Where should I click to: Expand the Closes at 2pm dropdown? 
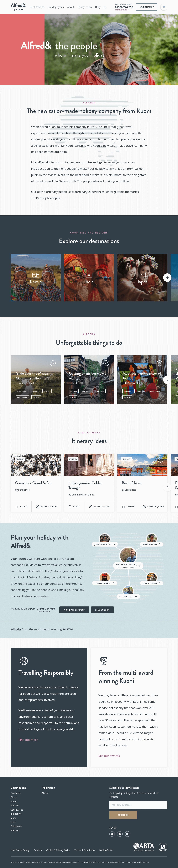point(43,612)
